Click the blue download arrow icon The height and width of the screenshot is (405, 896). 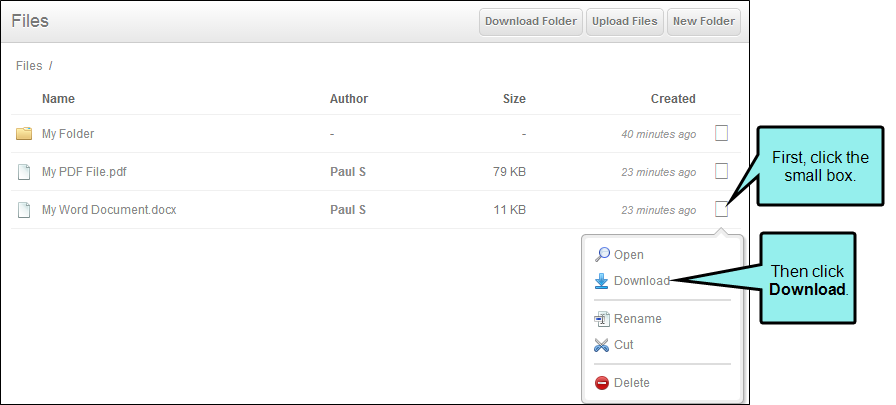(x=602, y=280)
